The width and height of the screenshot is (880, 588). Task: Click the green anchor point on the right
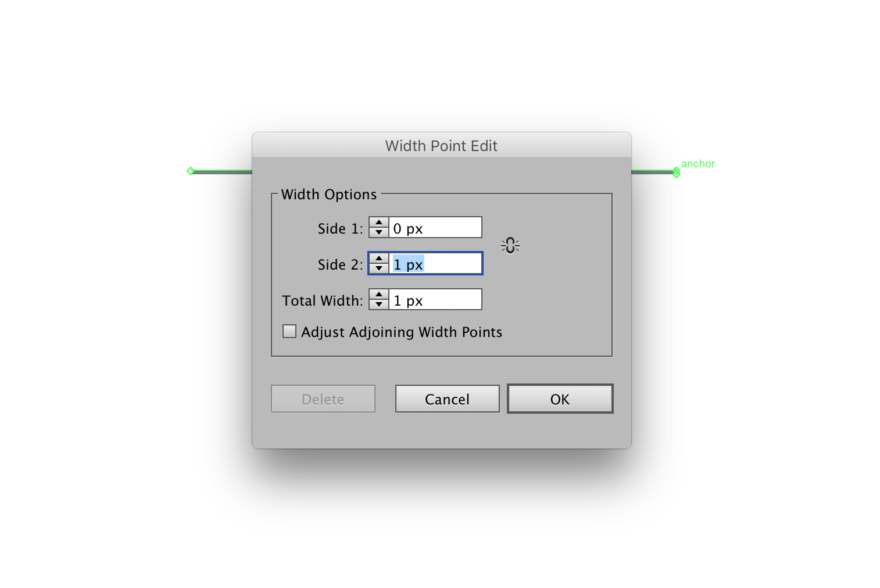pos(675,172)
